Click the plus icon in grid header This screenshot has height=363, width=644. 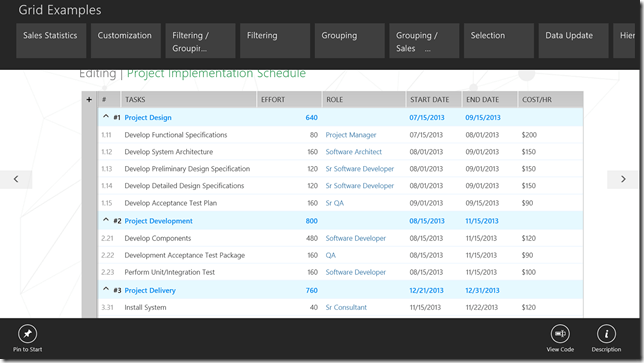pyautogui.click(x=89, y=99)
